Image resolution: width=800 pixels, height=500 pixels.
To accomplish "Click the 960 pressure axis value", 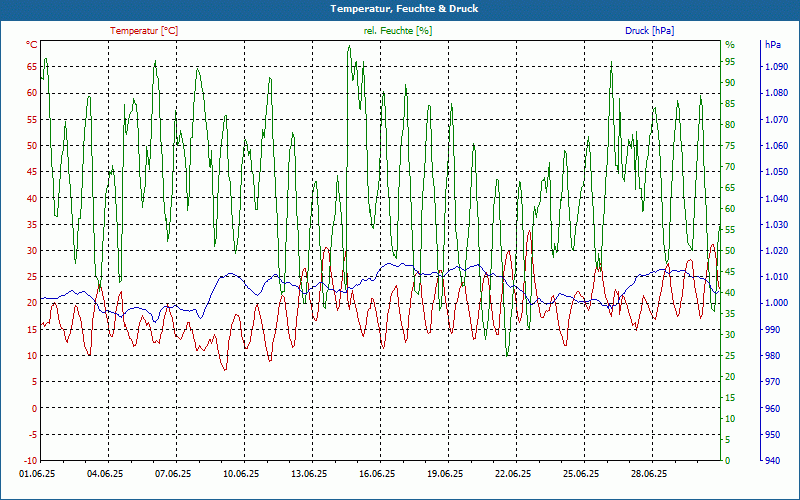I will pos(772,408).
